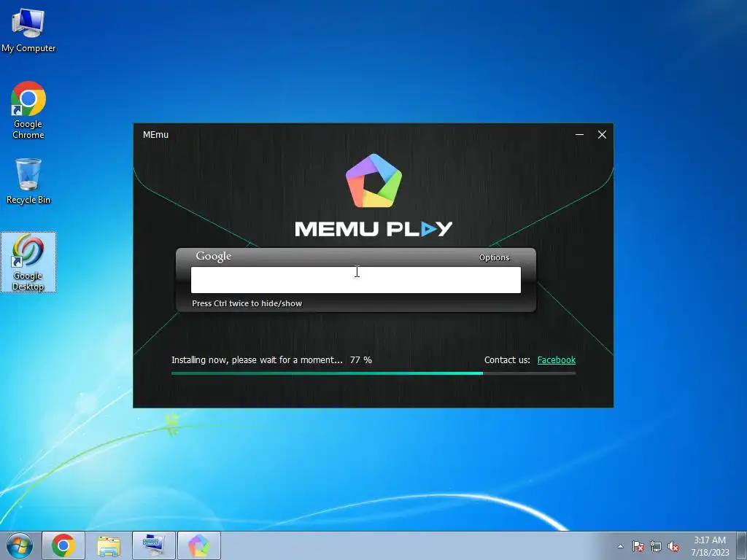Click the Show desktop strip after clock
This screenshot has height=560, width=747.
tap(742, 545)
